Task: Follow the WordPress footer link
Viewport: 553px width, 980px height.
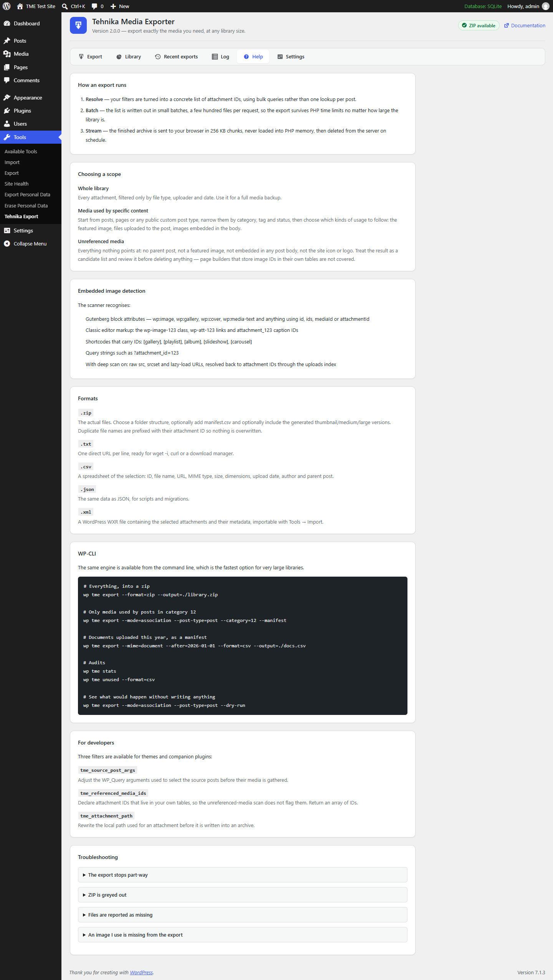Action: tap(141, 972)
